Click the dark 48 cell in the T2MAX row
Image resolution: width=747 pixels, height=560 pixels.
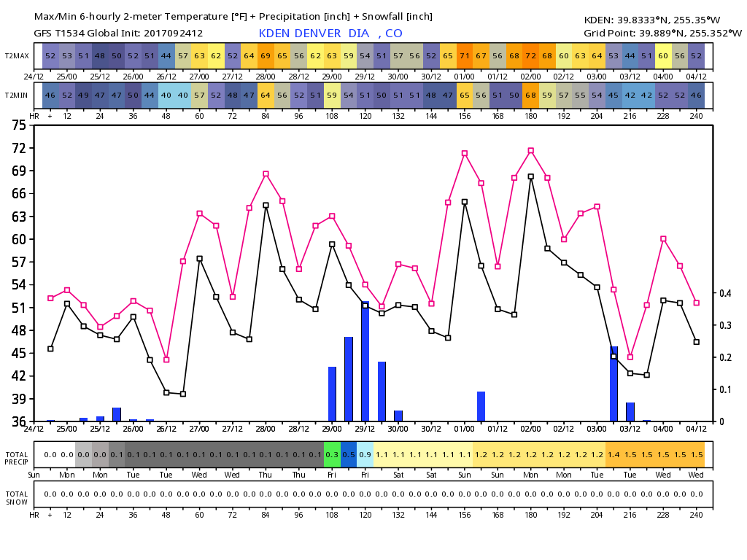click(x=100, y=55)
